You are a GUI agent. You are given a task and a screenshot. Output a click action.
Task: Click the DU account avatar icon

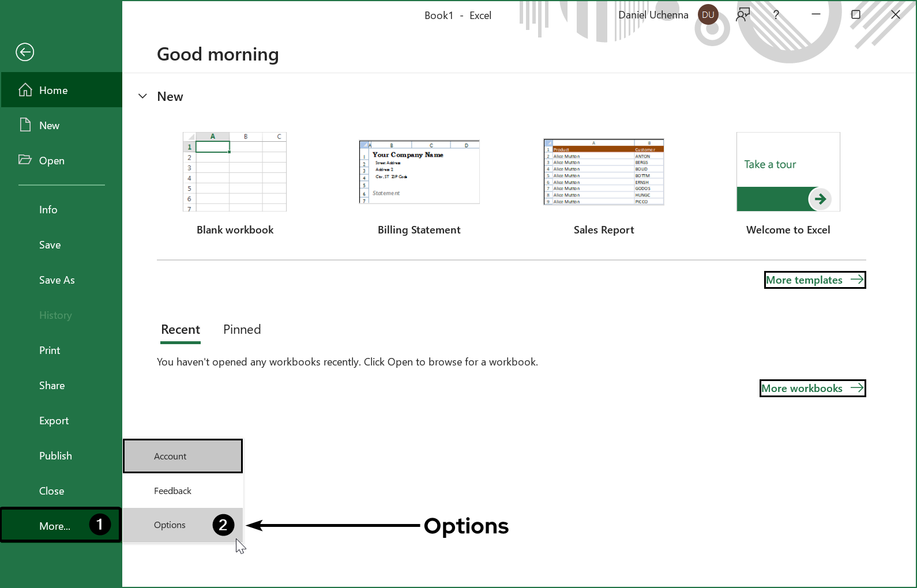point(708,15)
